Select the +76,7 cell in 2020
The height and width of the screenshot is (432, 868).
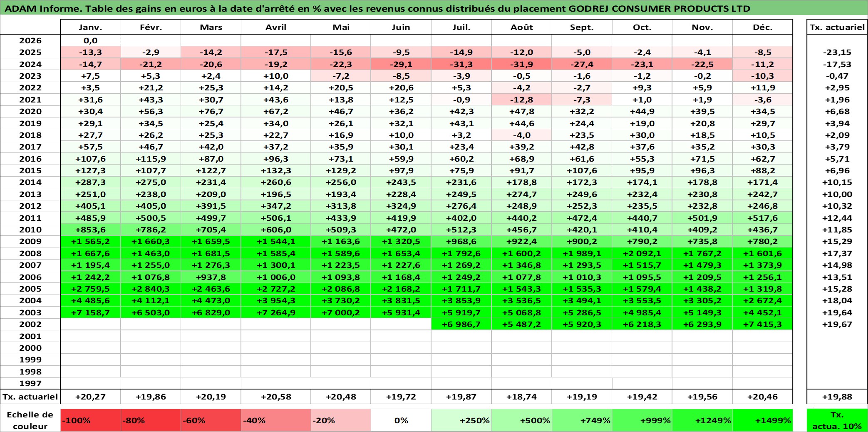pyautogui.click(x=211, y=111)
